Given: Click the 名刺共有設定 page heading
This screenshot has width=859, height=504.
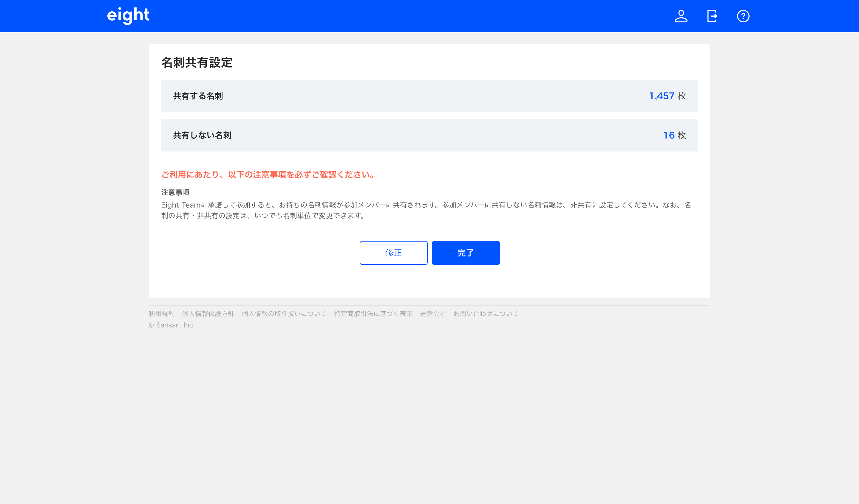Looking at the screenshot, I should click(x=197, y=62).
